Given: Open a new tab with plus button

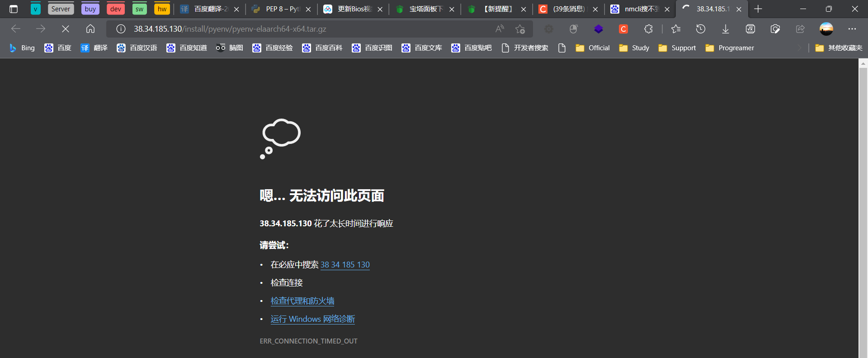Looking at the screenshot, I should [758, 9].
